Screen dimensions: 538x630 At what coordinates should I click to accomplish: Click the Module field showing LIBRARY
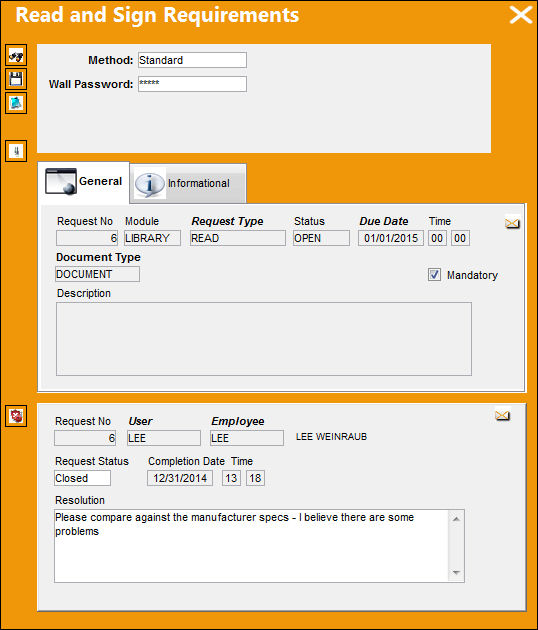152,238
